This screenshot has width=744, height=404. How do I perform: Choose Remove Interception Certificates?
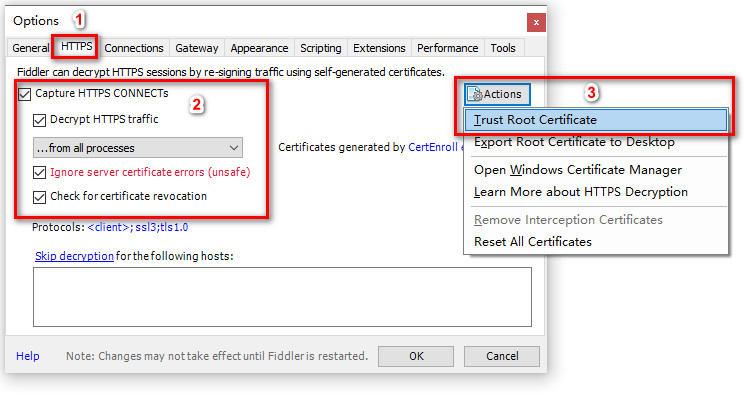595,220
